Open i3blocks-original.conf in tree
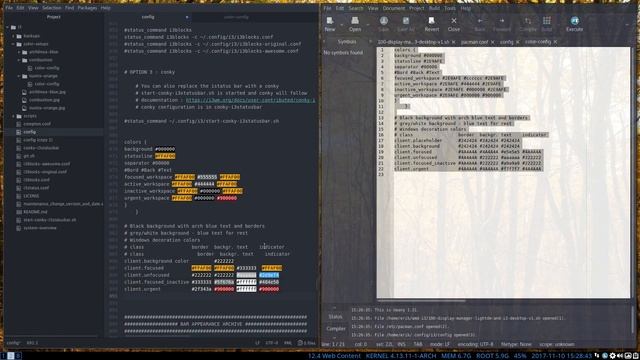The width and height of the screenshot is (640, 360). coord(44,172)
